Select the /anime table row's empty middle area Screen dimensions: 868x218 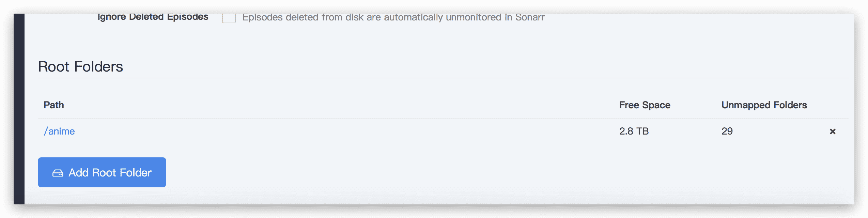341,131
